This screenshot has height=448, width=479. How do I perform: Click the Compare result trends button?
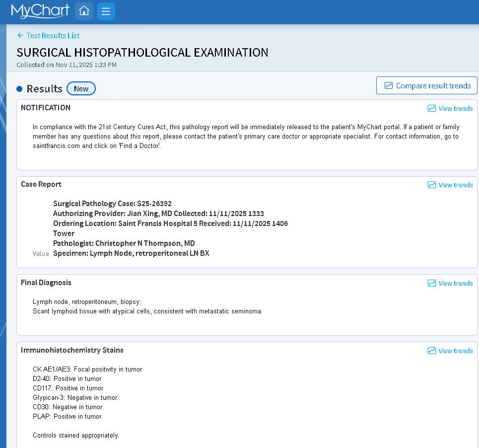point(426,85)
